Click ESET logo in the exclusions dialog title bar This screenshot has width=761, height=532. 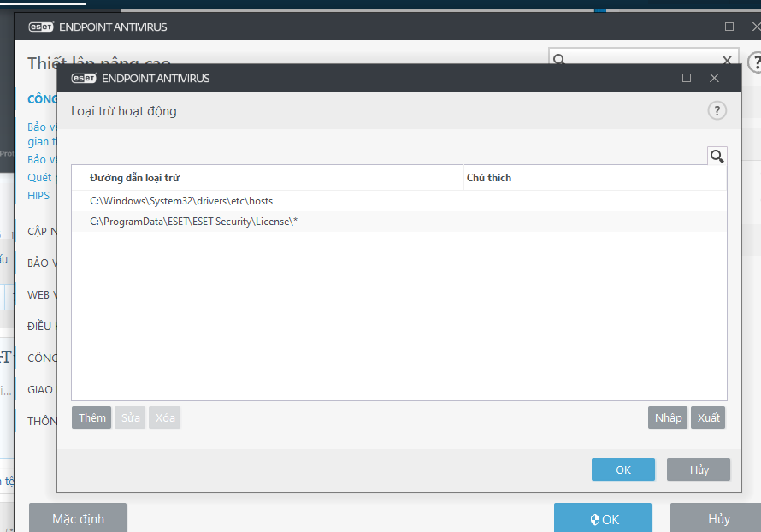84,78
